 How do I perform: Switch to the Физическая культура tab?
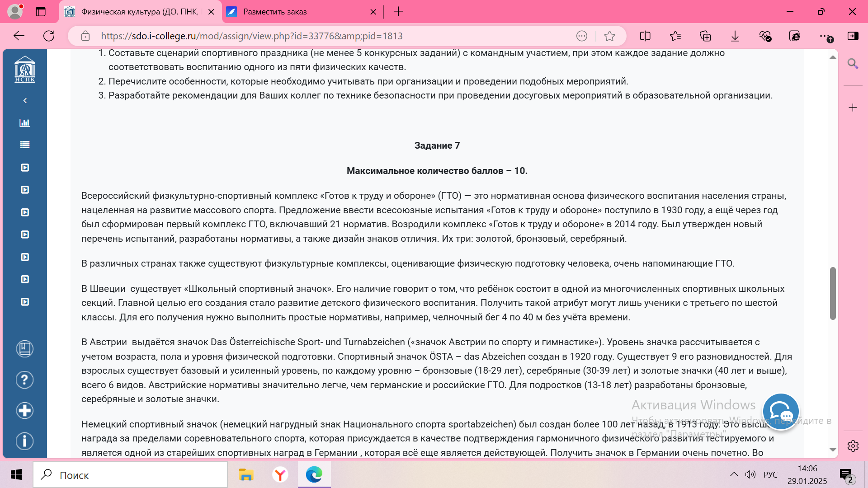coord(139,12)
